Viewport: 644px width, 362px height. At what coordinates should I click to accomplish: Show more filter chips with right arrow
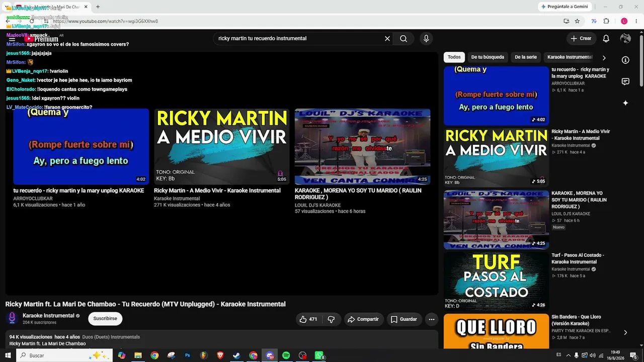(604, 57)
